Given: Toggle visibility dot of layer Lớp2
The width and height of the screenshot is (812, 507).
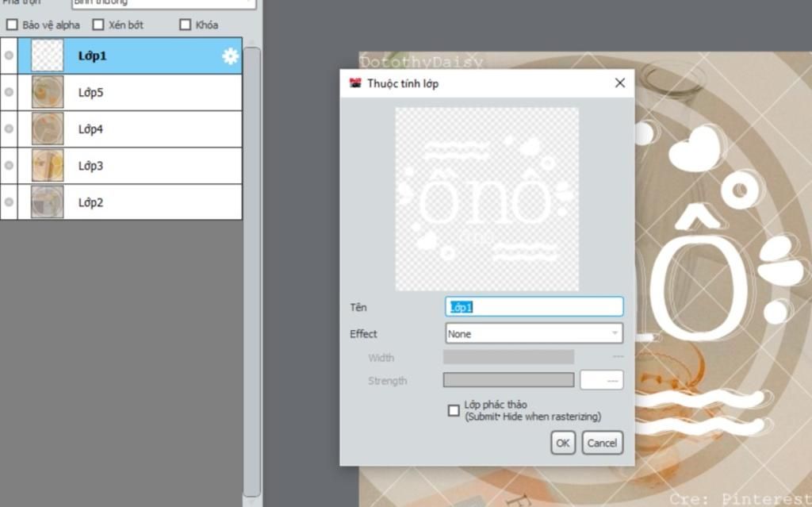Looking at the screenshot, I should pyautogui.click(x=9, y=202).
